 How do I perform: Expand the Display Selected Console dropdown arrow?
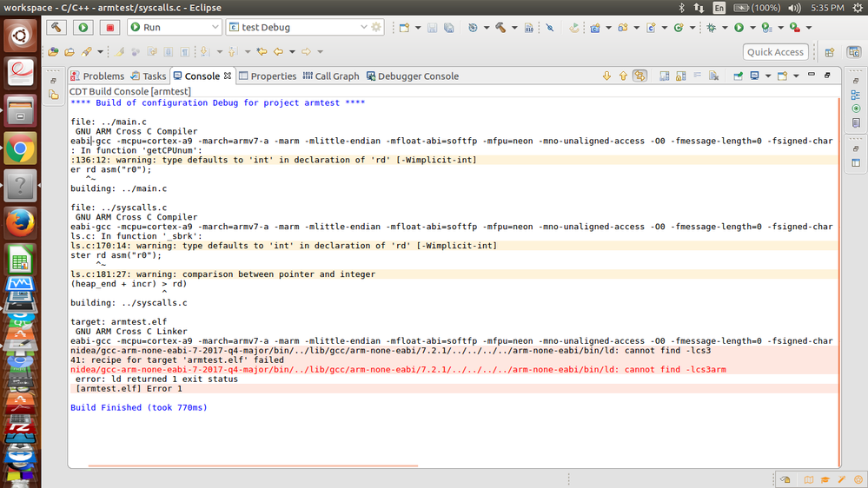tap(768, 76)
